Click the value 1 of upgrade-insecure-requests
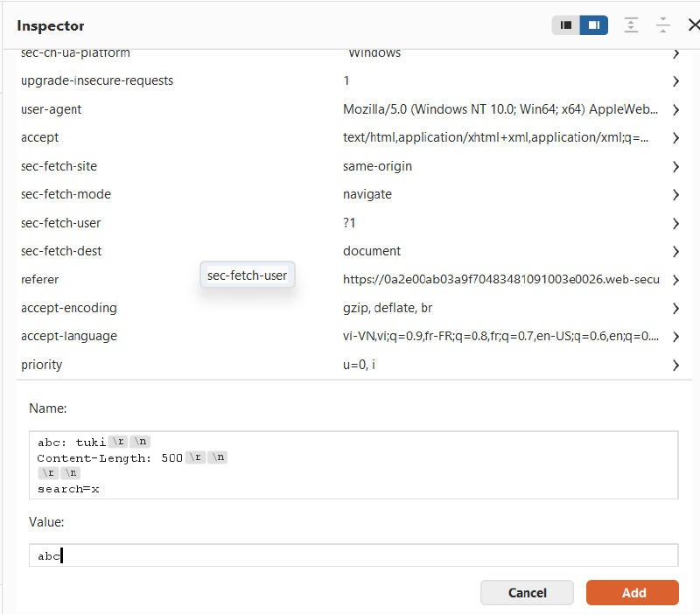Screen dimensions: 700x614 [346, 80]
